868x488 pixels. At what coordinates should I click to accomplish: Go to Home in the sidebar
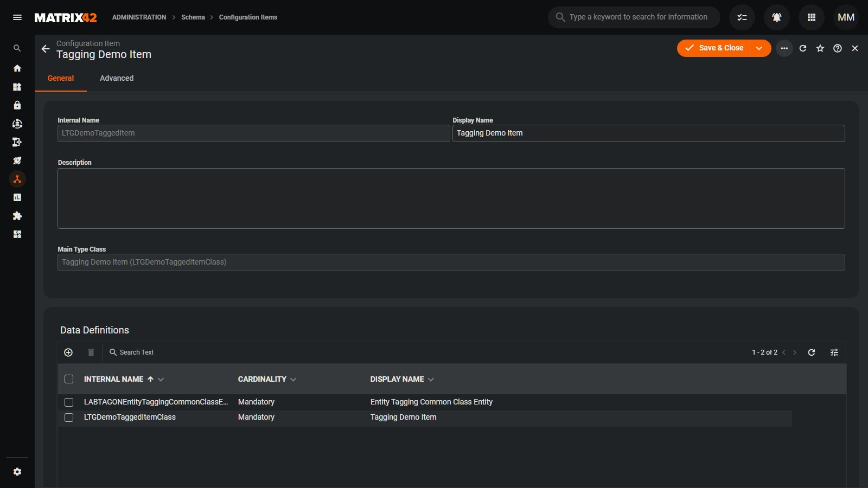tap(17, 68)
